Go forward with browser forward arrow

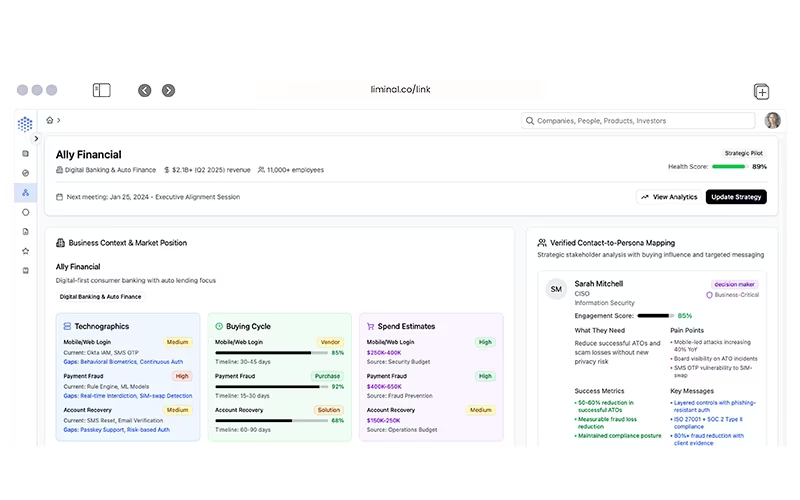[168, 90]
